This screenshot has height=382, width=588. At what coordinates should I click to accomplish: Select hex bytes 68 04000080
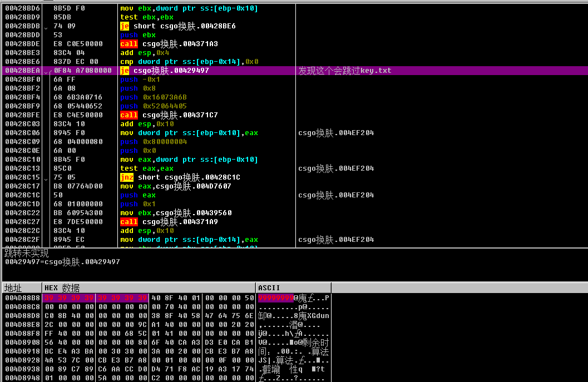click(x=78, y=142)
